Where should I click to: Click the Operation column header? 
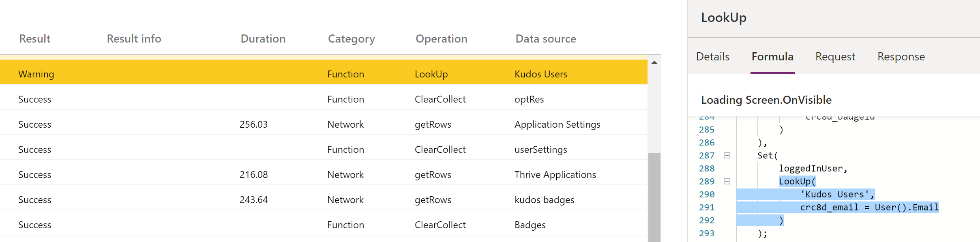pyautogui.click(x=441, y=39)
